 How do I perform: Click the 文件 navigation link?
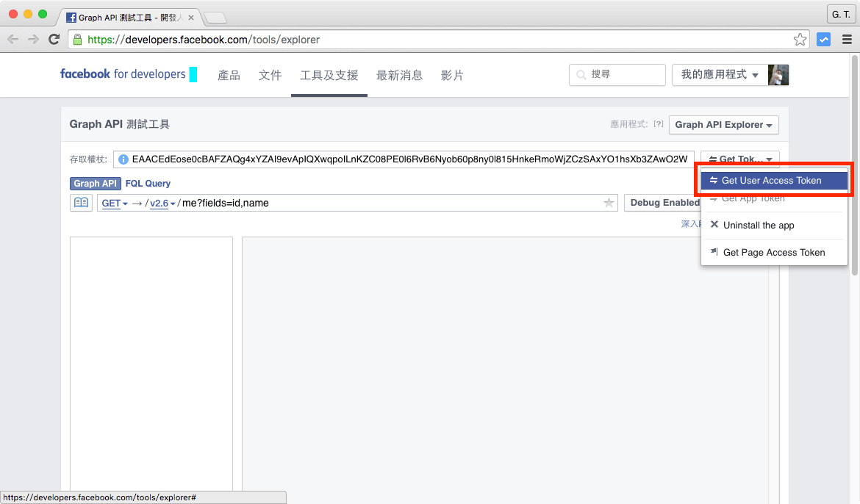(270, 74)
